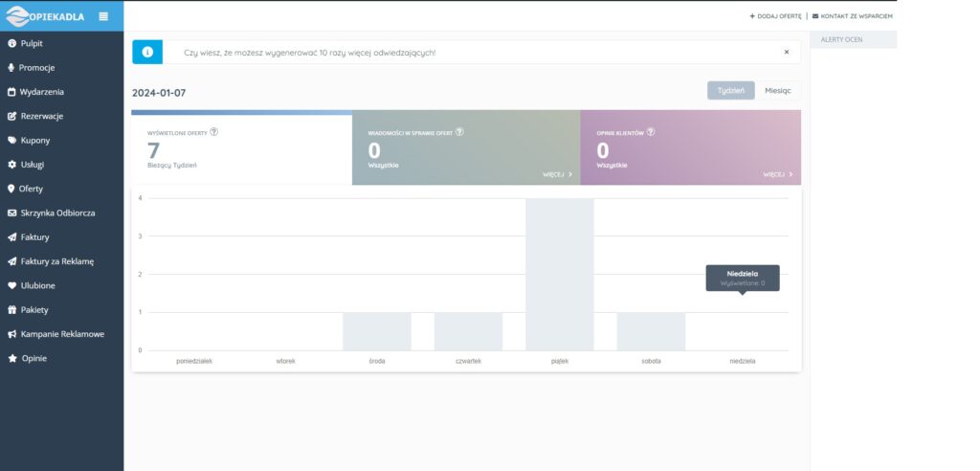Switch chart view to Tydzień
Screen dimensions: 980x471
pos(731,91)
